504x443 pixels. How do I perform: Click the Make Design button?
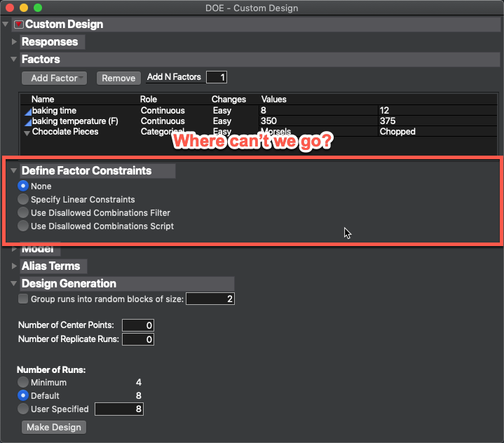click(x=54, y=428)
